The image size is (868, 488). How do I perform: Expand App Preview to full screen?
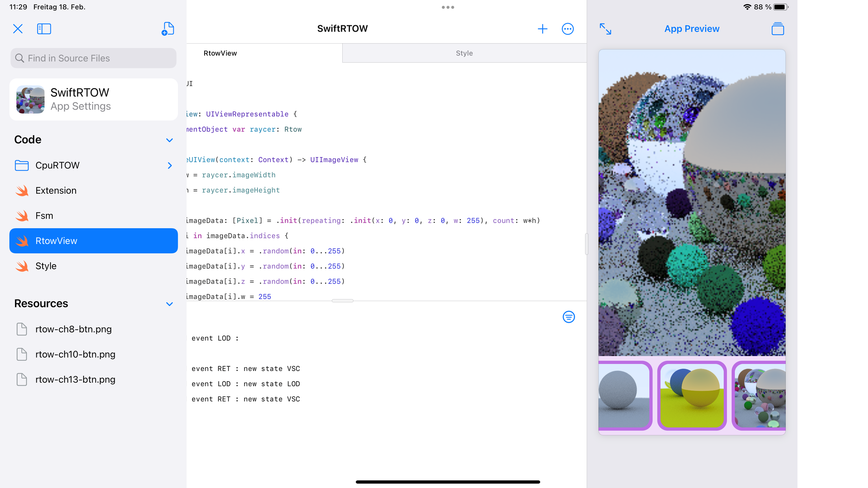pos(605,29)
